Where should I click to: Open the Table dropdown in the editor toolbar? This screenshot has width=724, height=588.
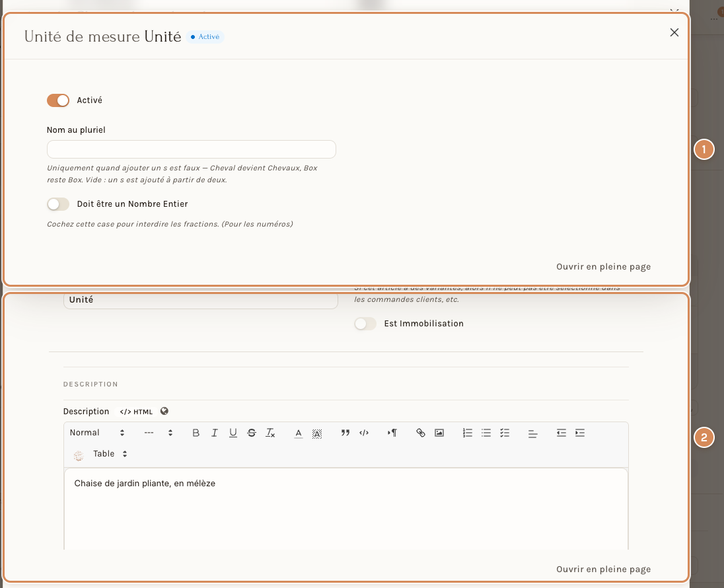tap(110, 454)
